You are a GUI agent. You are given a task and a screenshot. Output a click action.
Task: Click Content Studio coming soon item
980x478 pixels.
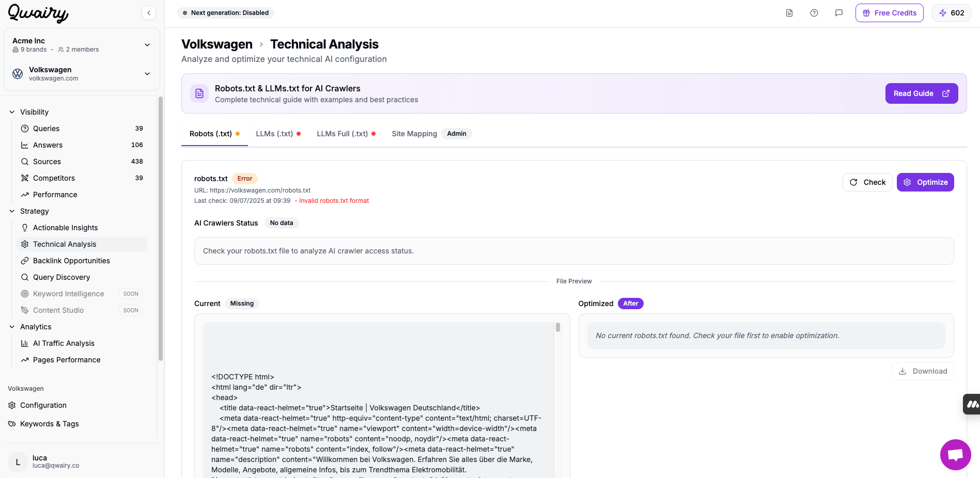[82, 310]
